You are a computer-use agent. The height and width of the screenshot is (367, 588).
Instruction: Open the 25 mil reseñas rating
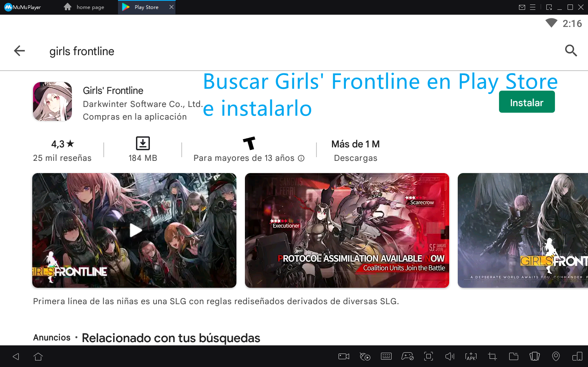[x=62, y=150]
